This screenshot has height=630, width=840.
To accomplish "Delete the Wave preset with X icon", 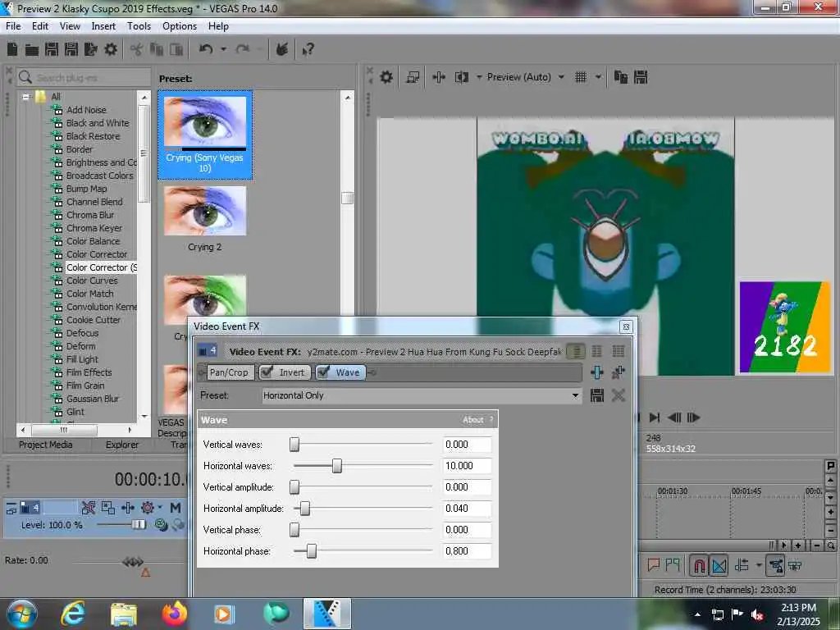I will coord(619,395).
